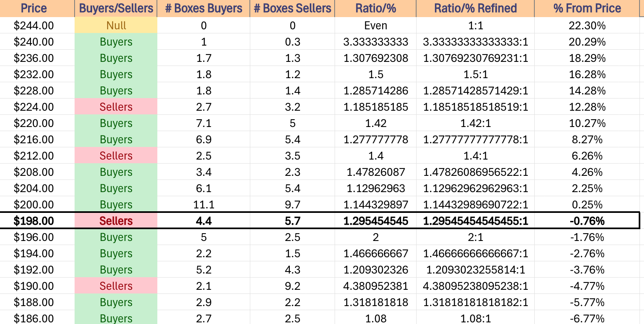
Task: Click the yellow Null cell
Action: [x=116, y=25]
